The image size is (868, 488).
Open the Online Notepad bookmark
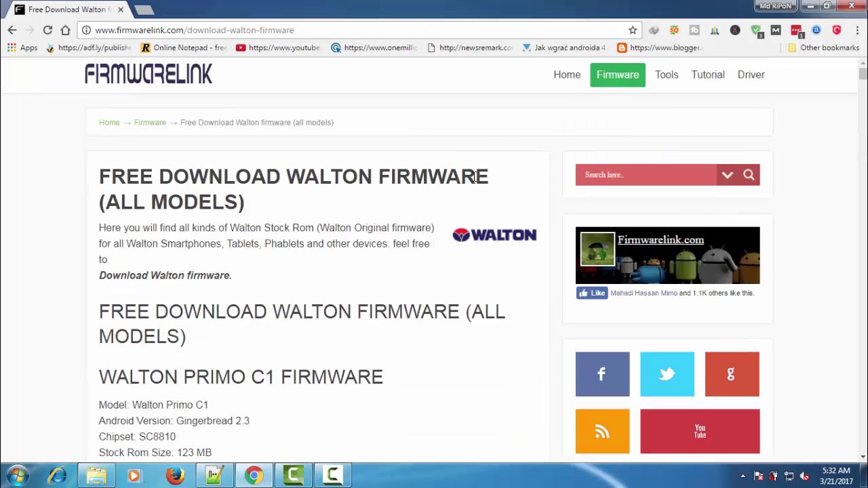click(184, 47)
